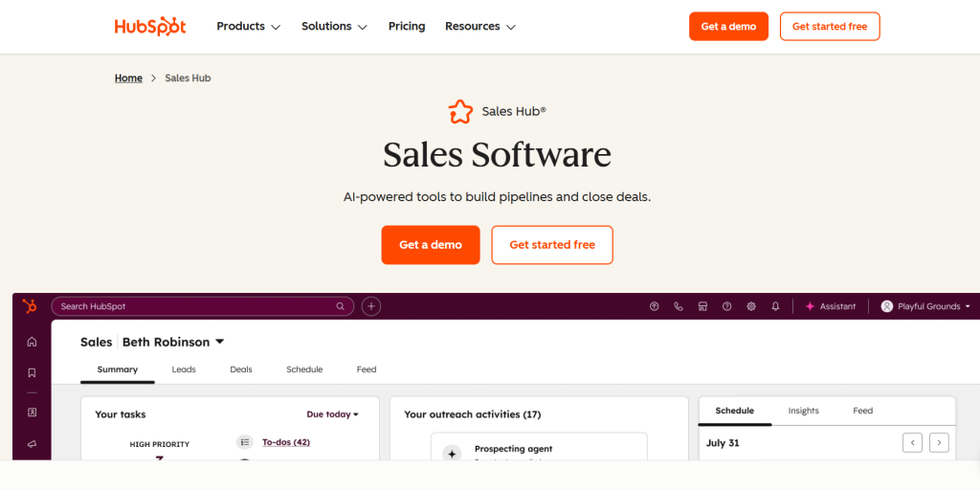Screen dimensions: 980x490
Task: Switch to the Leads tab
Action: click(x=184, y=369)
